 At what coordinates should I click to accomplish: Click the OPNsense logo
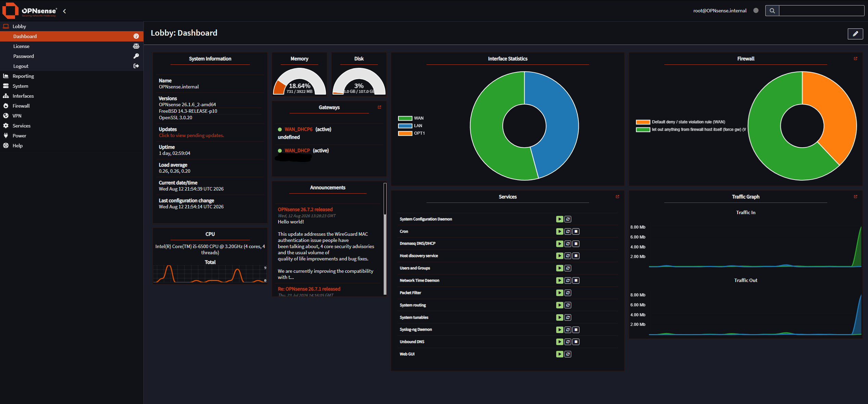[x=29, y=11]
